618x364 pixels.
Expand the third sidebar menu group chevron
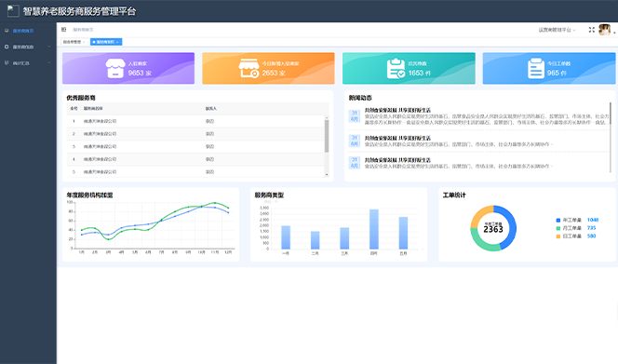[49, 62]
